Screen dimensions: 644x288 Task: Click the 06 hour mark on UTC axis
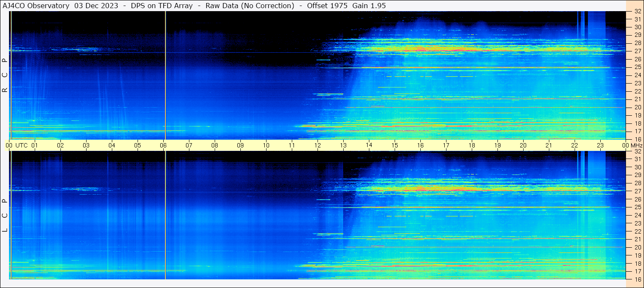163,145
